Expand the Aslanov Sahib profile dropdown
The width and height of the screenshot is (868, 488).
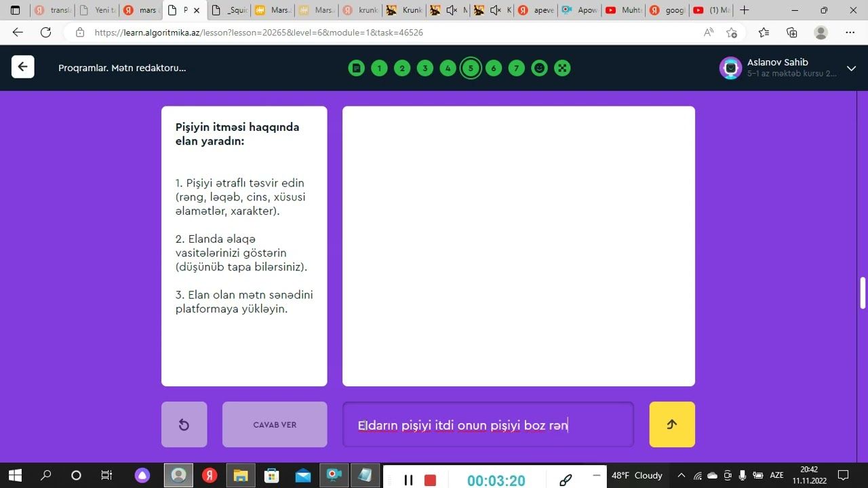[x=852, y=68]
